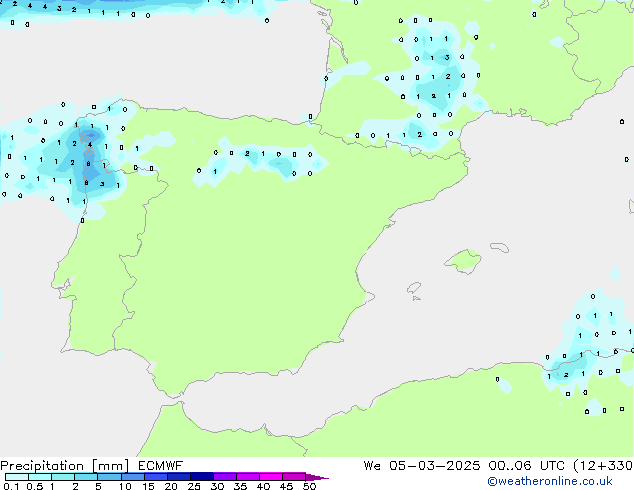This screenshot has width=634, height=490.
Task: Click the legend value '40'
Action: (263, 486)
